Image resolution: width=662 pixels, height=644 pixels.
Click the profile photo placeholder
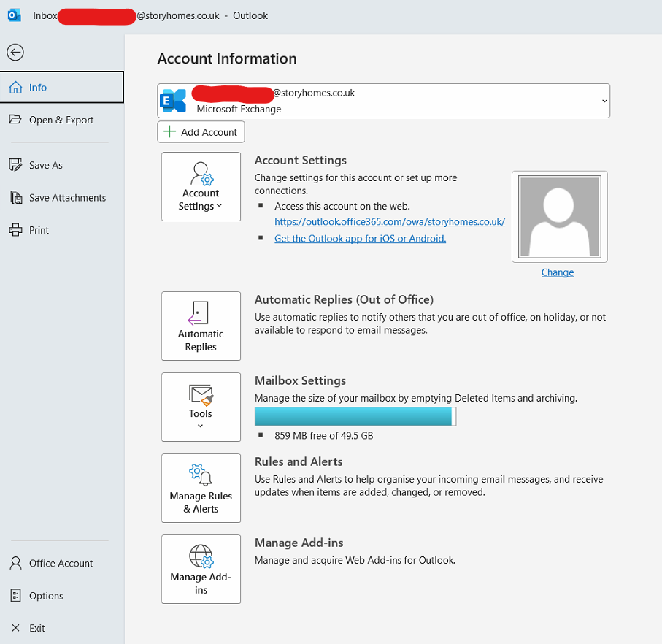pyautogui.click(x=559, y=217)
